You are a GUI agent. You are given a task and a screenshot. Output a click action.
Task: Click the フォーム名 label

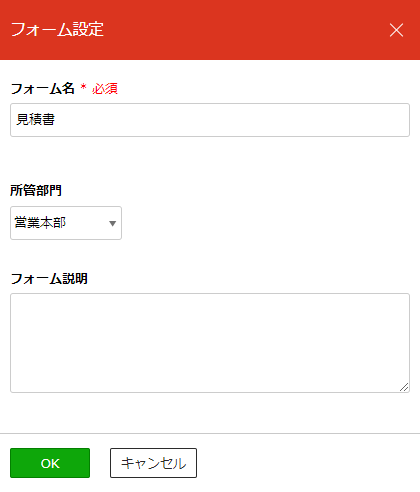(43, 89)
